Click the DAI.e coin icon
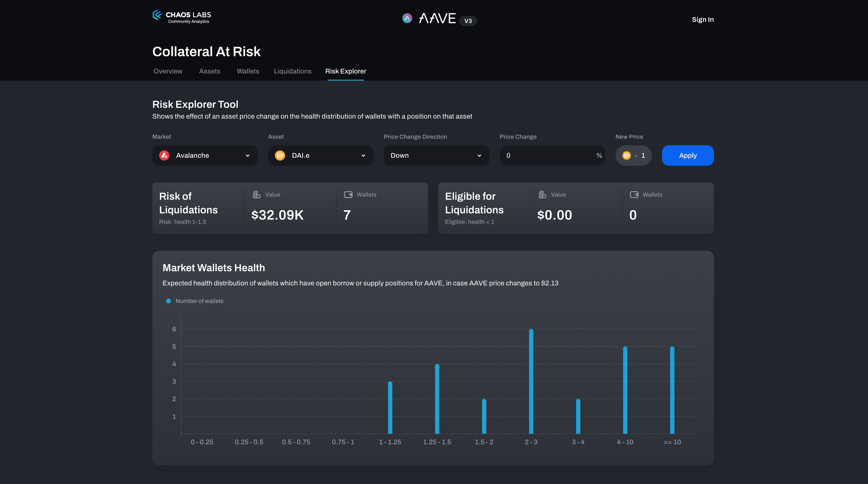 [x=280, y=155]
